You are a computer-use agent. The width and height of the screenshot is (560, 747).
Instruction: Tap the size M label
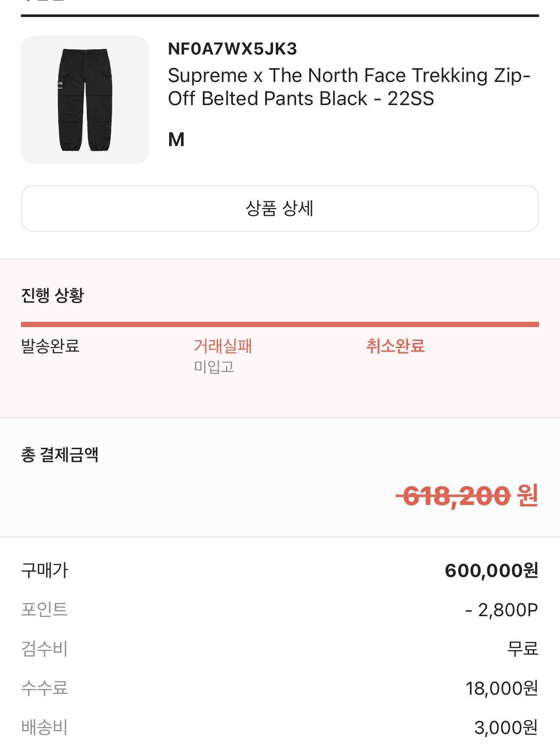176,140
